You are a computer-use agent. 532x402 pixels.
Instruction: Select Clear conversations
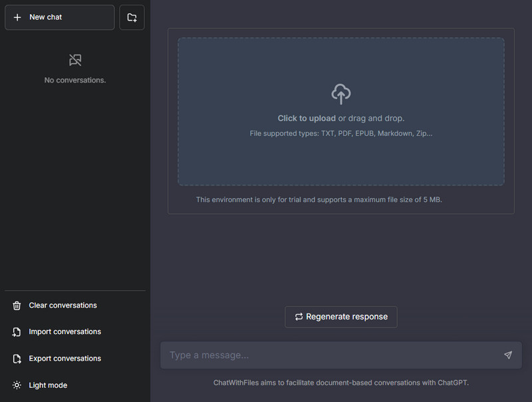pos(75,305)
